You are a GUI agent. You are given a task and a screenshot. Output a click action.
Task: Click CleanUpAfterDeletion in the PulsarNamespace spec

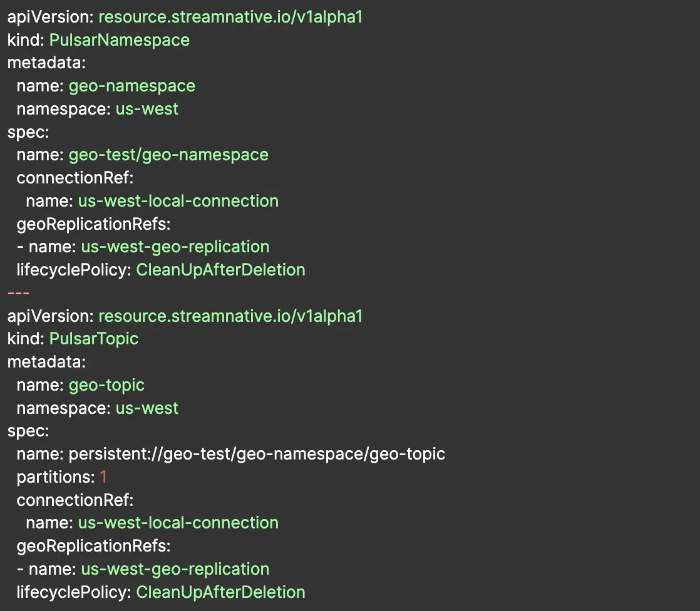pyautogui.click(x=220, y=270)
